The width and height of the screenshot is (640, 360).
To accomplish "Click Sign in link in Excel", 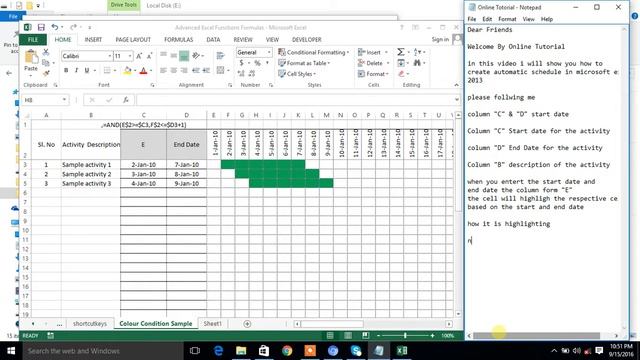I will [x=440, y=40].
